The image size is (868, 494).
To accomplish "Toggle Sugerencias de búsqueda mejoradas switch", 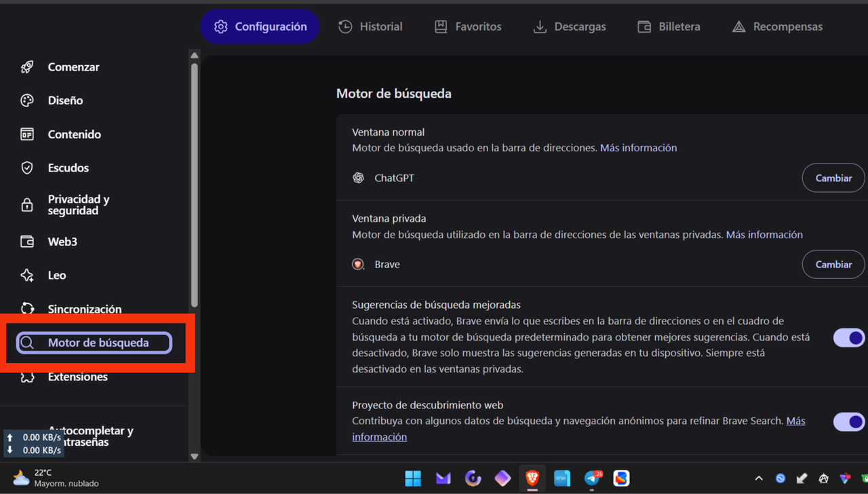I will (850, 337).
